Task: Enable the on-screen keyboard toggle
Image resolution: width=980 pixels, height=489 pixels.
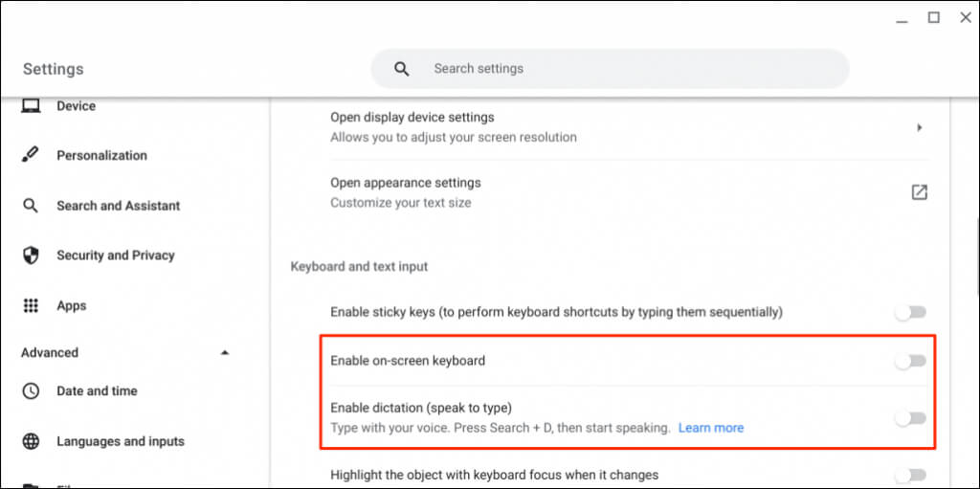Action: pos(910,361)
